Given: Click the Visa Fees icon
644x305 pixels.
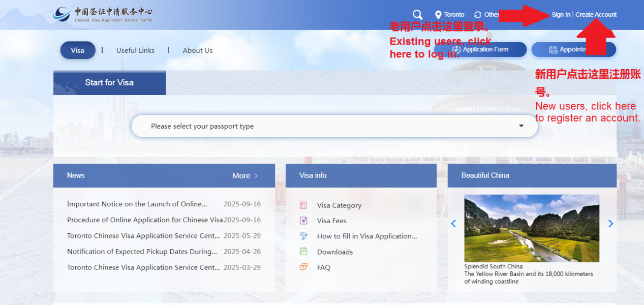Looking at the screenshot, I should 303,221.
